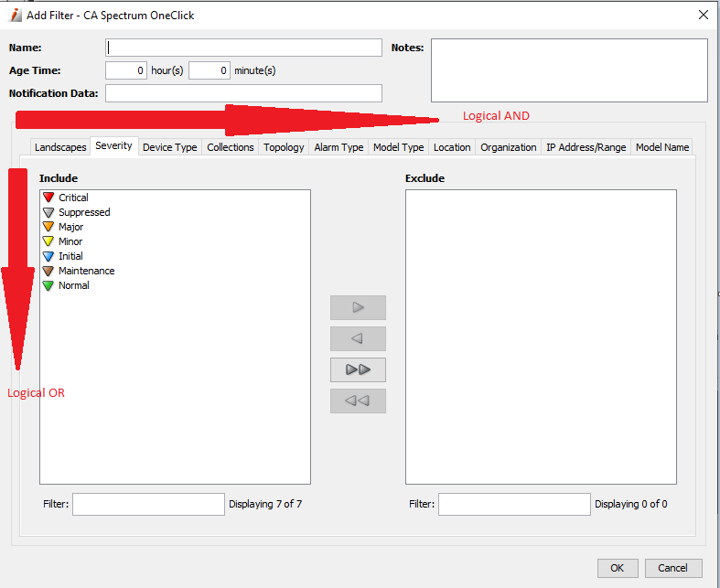Open the Model Name tab
The image size is (720, 588).
662,147
